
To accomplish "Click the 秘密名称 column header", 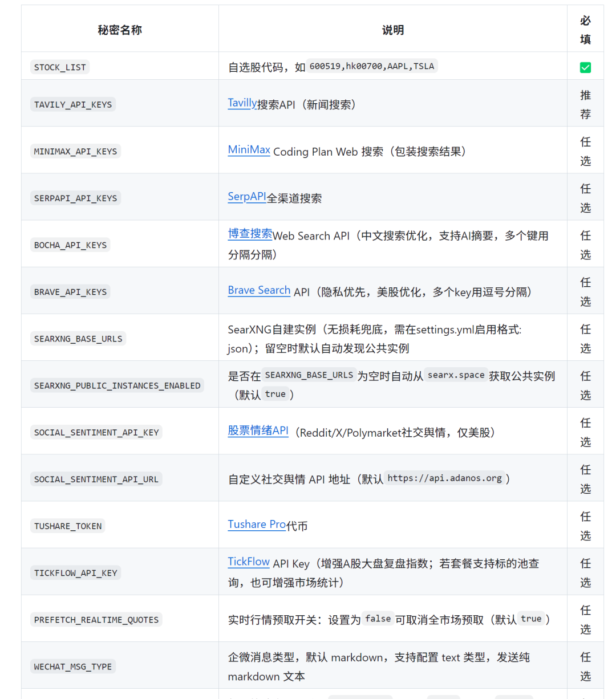I will pyautogui.click(x=119, y=29).
